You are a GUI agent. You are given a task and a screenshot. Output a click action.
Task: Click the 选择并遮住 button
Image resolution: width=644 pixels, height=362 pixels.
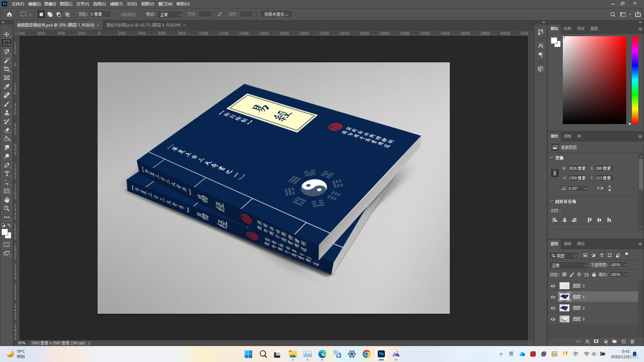click(276, 14)
